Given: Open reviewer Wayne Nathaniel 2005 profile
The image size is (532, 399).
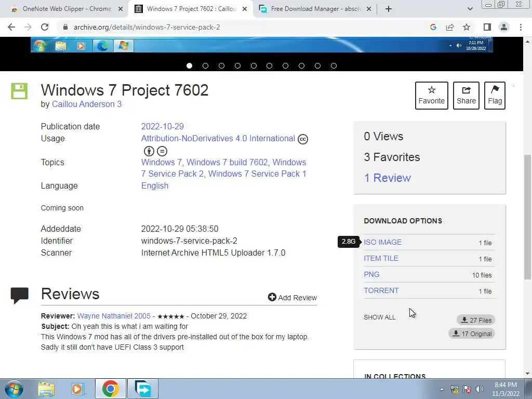Looking at the screenshot, I should (x=114, y=316).
